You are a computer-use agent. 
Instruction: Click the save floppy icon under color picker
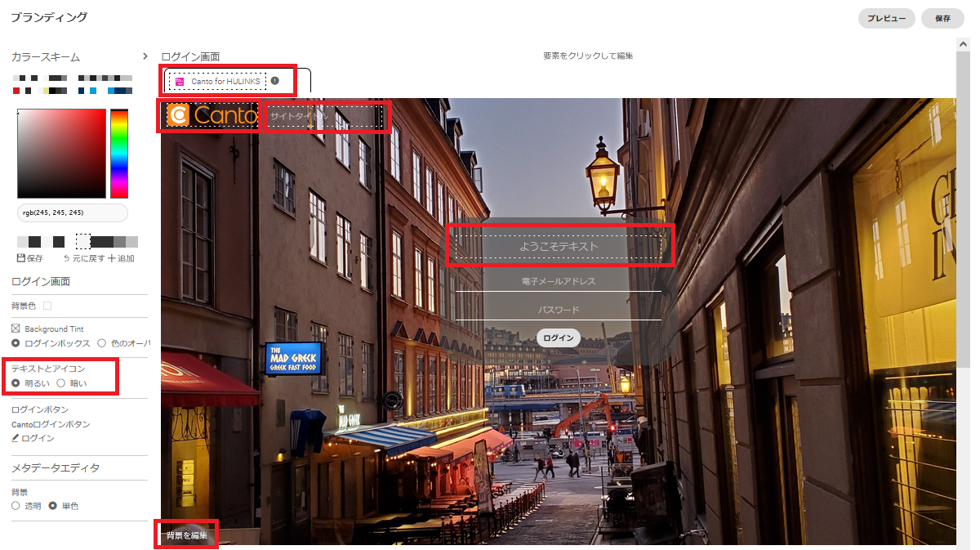[21, 258]
